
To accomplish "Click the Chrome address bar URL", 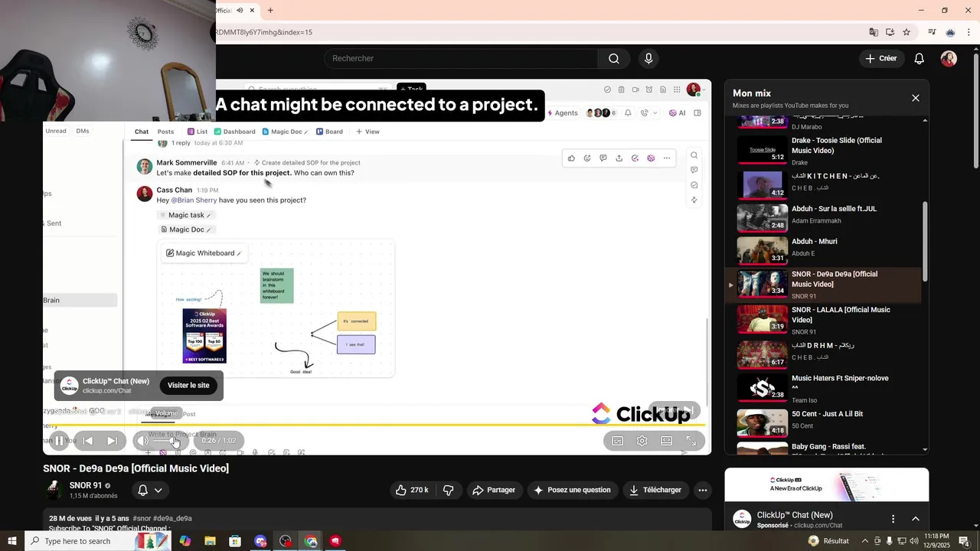I will [x=264, y=32].
